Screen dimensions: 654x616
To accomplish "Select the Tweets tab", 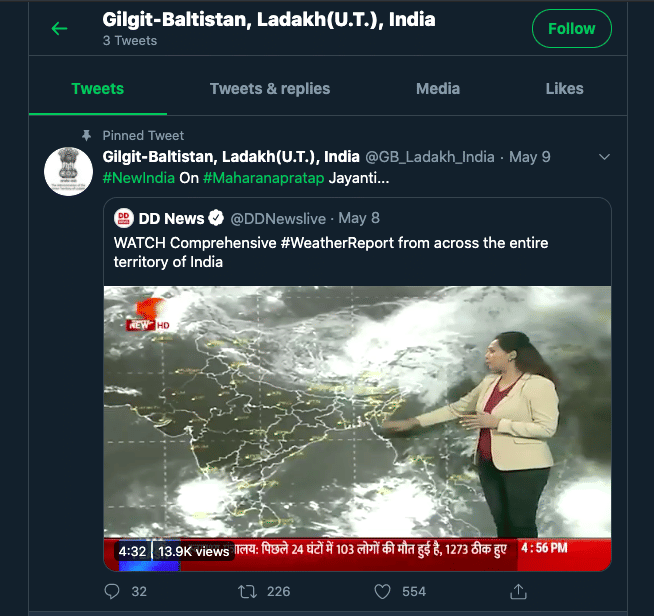I will (97, 88).
